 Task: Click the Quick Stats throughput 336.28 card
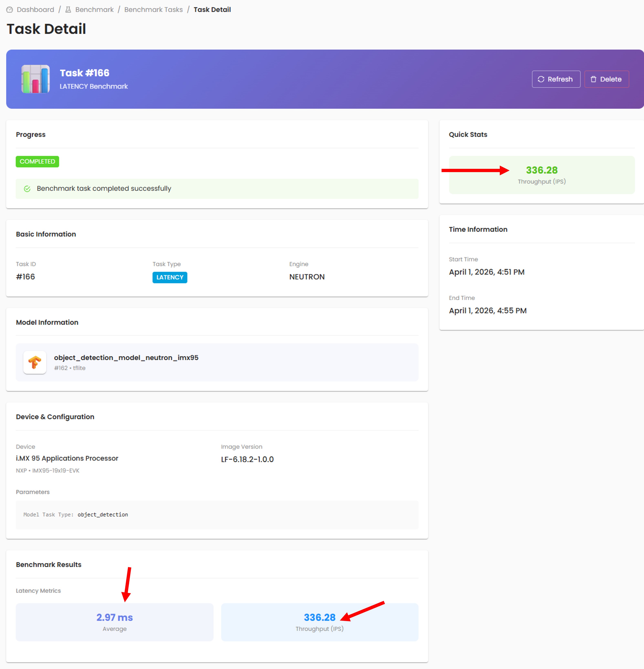[x=542, y=175]
